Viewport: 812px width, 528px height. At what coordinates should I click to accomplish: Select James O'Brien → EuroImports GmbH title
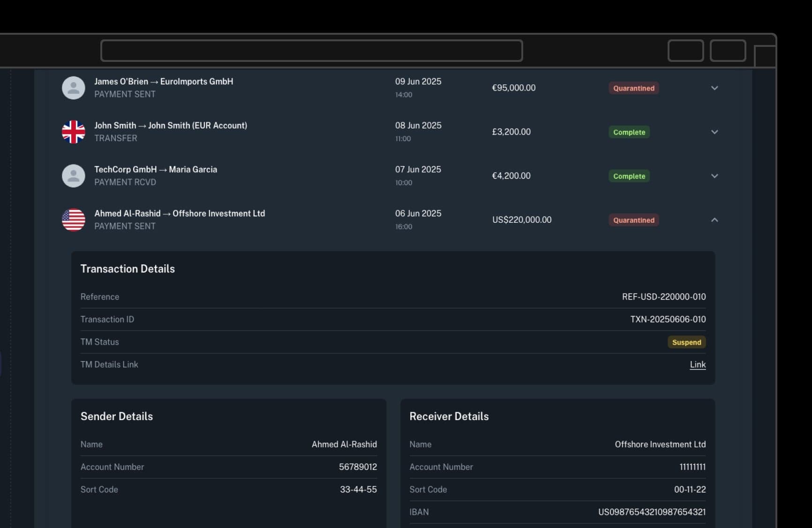[x=164, y=82]
